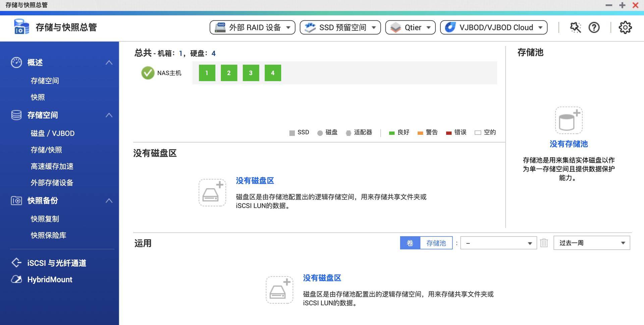644x325 pixels.
Task: Collapse the 快照备份 sidebar section
Action: [109, 201]
